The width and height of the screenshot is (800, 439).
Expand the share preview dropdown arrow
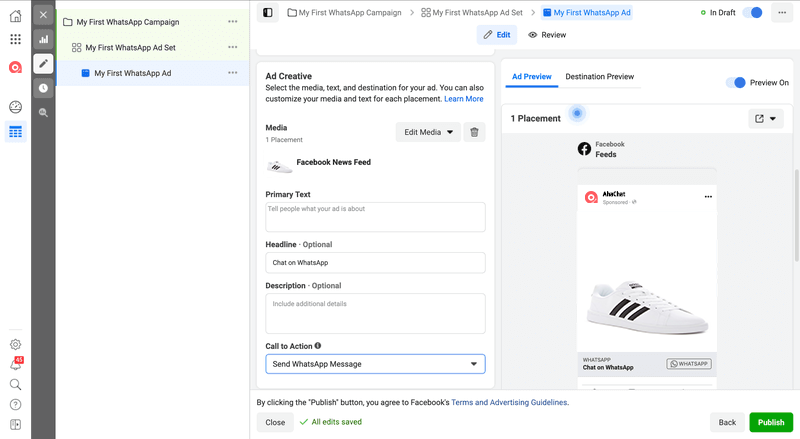tap(773, 118)
